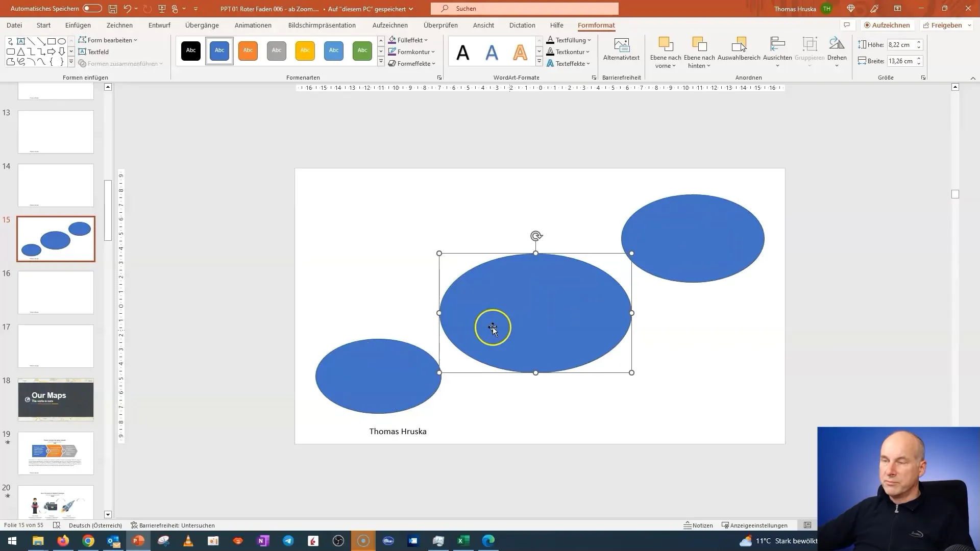This screenshot has width=980, height=551.
Task: Start presentation from beginning icon
Action: pyautogui.click(x=162, y=9)
